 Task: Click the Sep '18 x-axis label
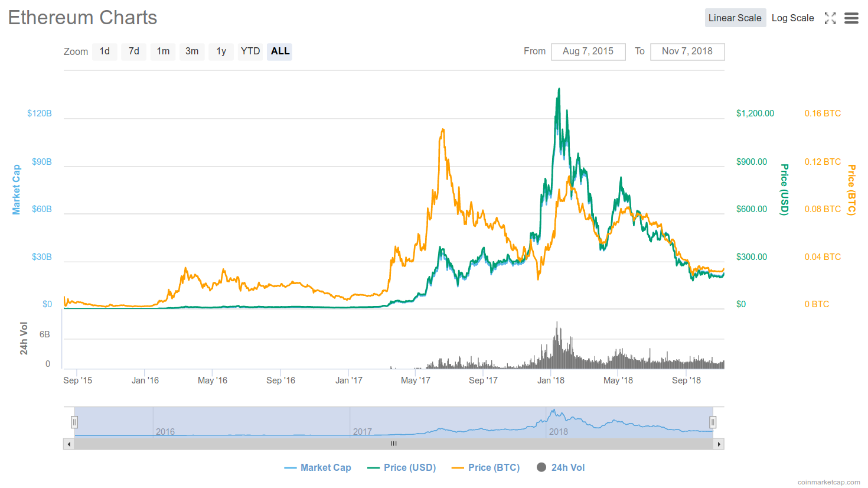tap(687, 380)
